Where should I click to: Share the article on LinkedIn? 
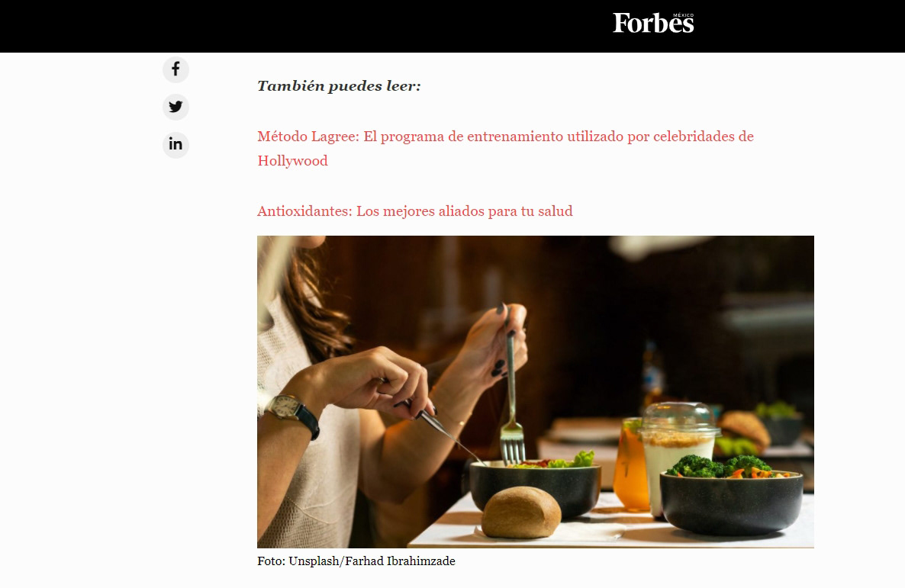click(176, 144)
